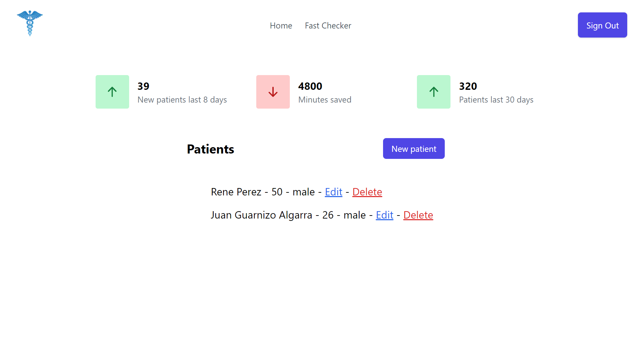
Task: Select the 39 new patients count
Action: click(143, 86)
